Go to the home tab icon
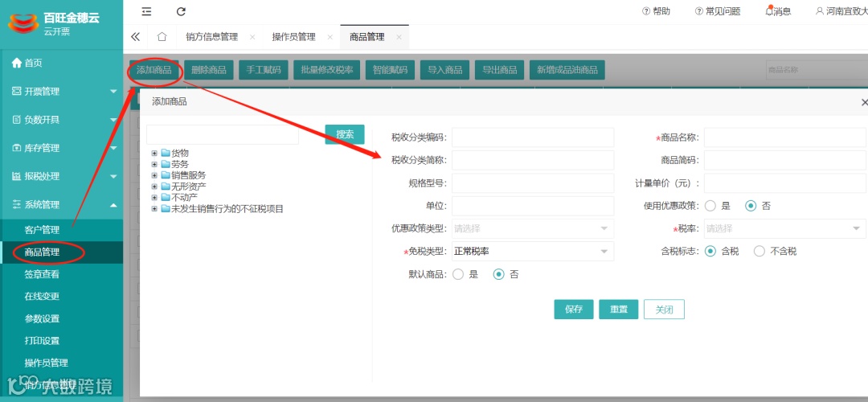 pyautogui.click(x=162, y=37)
